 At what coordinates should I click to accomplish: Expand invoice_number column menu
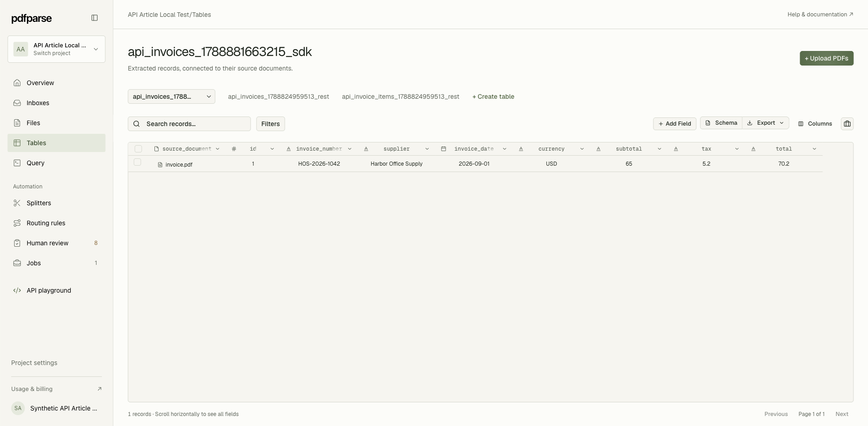(x=349, y=149)
